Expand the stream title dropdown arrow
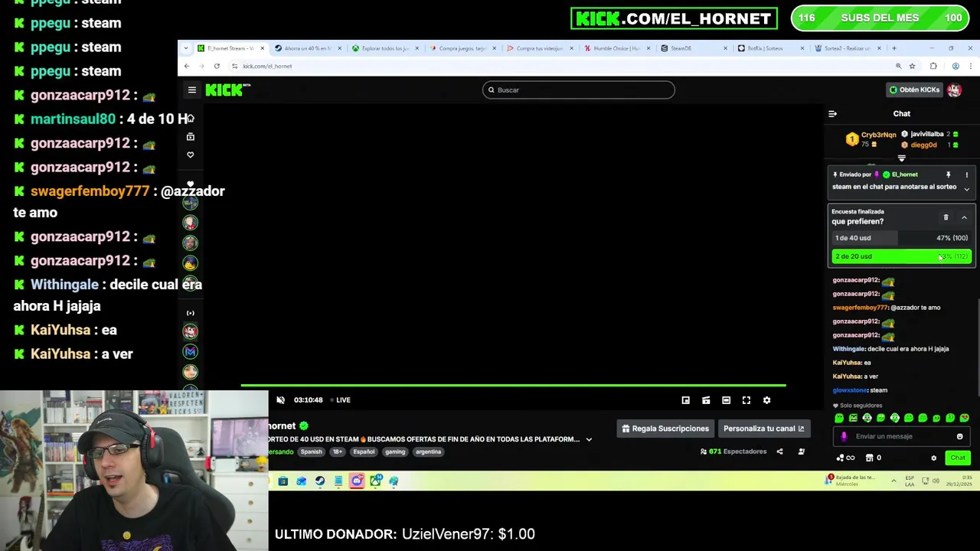This screenshot has height=551, width=980. pos(589,439)
